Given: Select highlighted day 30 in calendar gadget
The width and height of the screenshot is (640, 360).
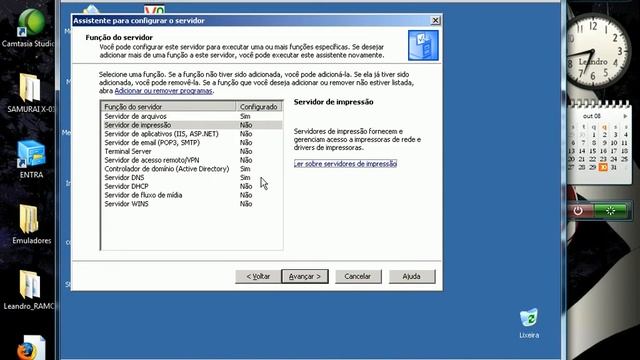Looking at the screenshot, I should tap(603, 167).
